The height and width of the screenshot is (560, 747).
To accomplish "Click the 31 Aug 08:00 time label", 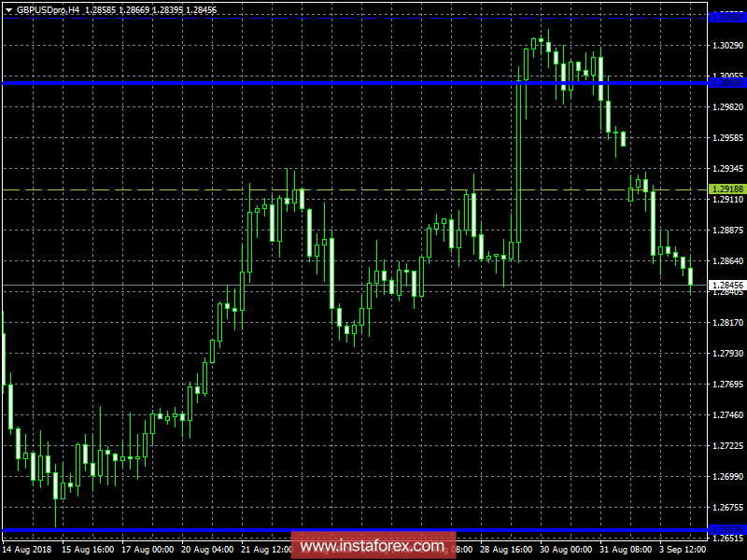I will [x=626, y=550].
